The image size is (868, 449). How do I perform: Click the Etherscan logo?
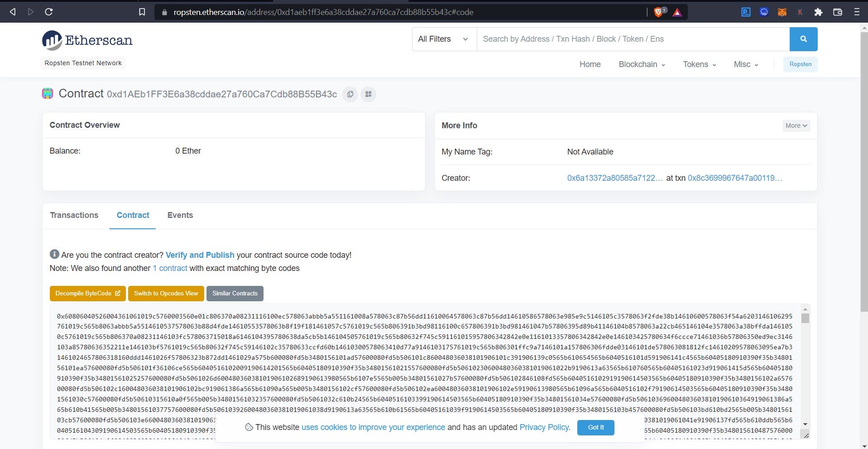coord(86,40)
